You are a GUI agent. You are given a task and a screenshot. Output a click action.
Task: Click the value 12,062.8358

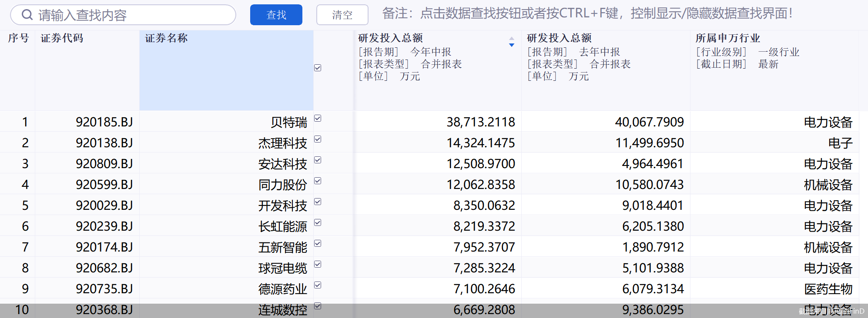(x=481, y=185)
